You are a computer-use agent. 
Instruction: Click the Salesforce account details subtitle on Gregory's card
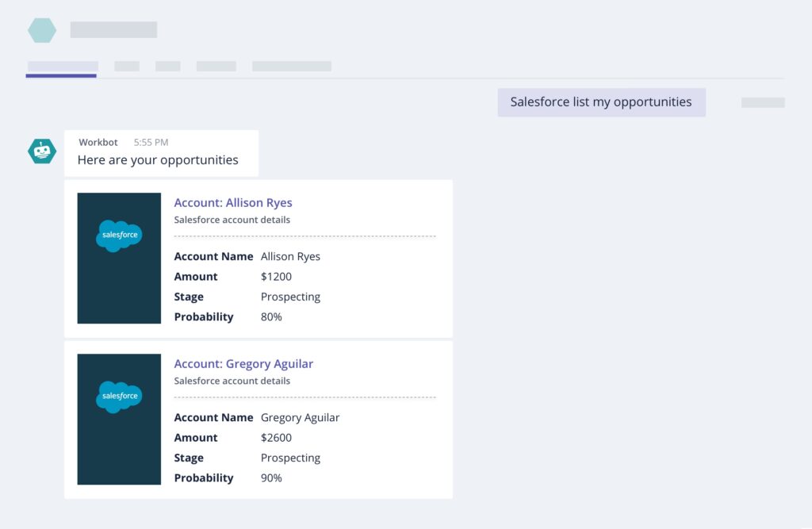(232, 381)
